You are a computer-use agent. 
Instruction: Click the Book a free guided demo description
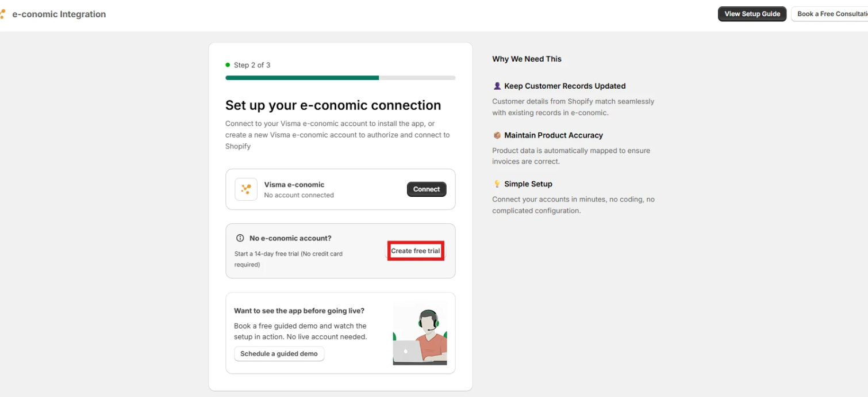point(301,331)
